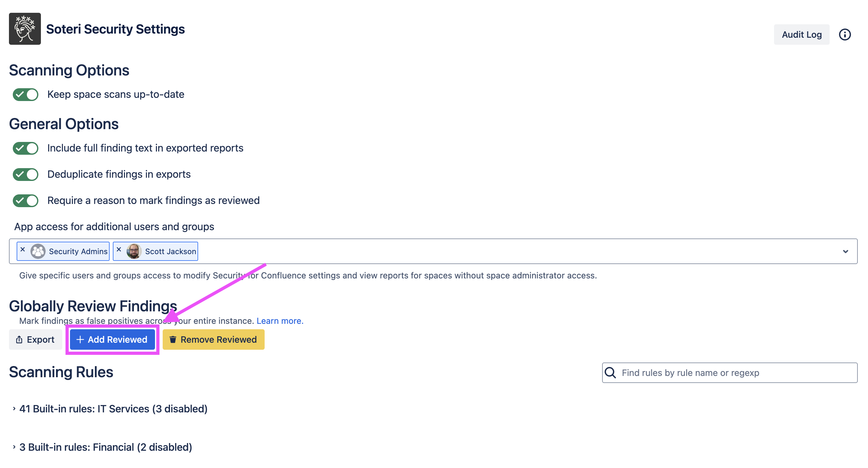Turn off Require a reason to mark reviewed
This screenshot has width=868, height=468.
tap(26, 201)
